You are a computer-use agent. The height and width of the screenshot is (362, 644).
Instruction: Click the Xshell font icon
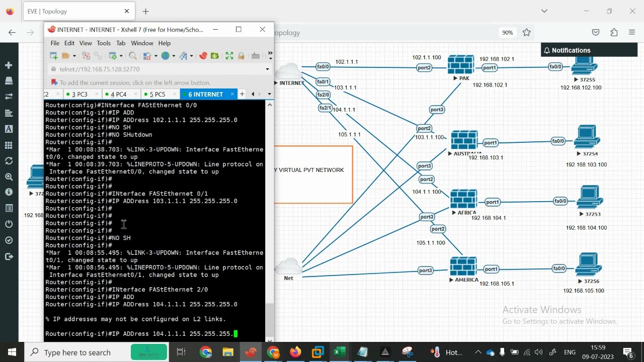183,56
